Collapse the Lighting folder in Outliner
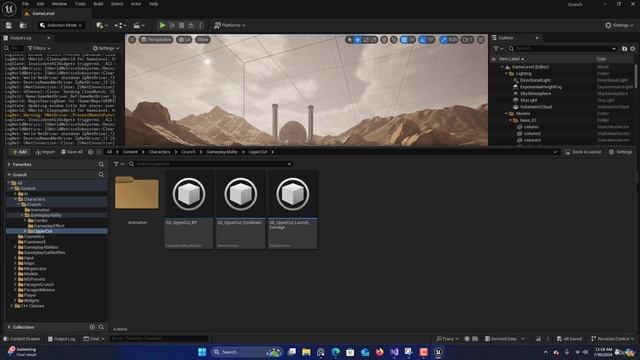 coord(507,74)
